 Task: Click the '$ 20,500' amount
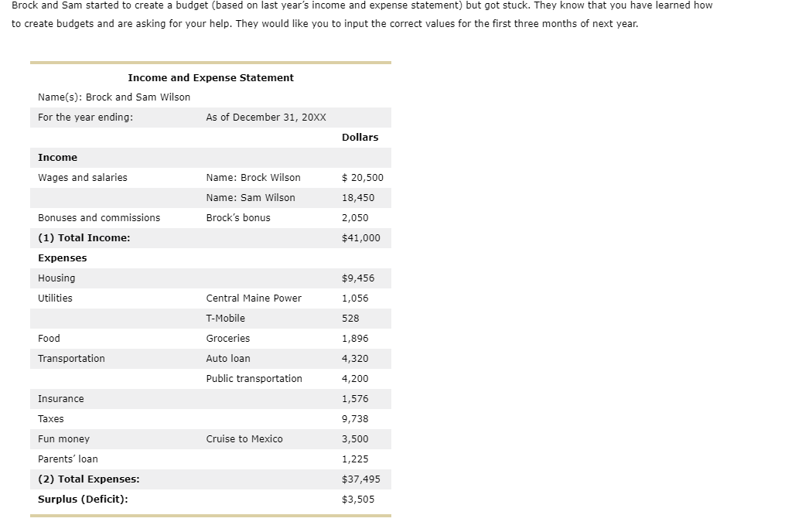pos(363,178)
